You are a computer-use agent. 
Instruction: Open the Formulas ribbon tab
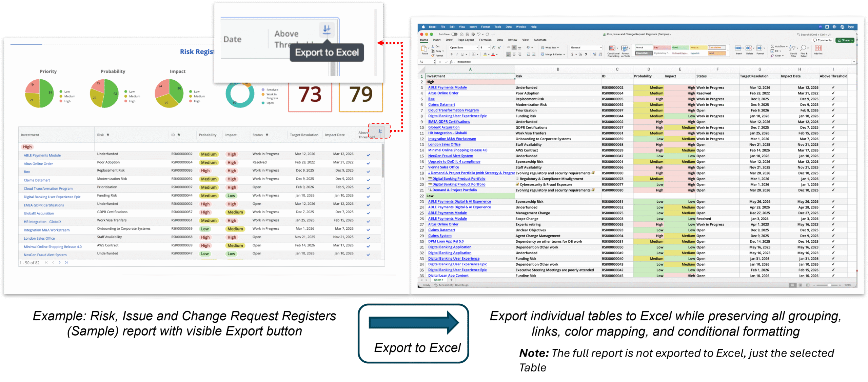(x=485, y=40)
